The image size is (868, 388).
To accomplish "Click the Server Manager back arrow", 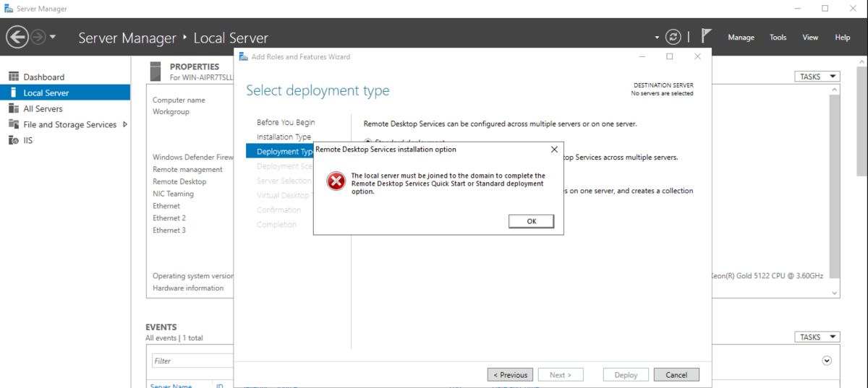I will 17,37.
